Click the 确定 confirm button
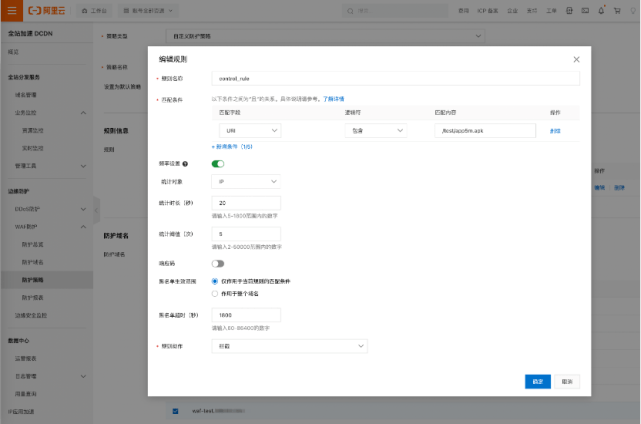This screenshot has width=641, height=424. (x=537, y=381)
